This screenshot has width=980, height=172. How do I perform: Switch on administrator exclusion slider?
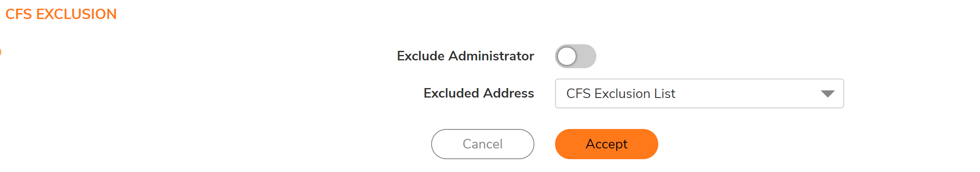[x=575, y=56]
